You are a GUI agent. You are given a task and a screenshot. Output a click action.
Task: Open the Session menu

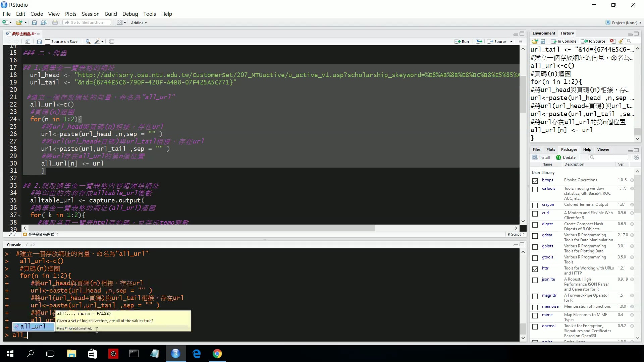pyautogui.click(x=91, y=14)
